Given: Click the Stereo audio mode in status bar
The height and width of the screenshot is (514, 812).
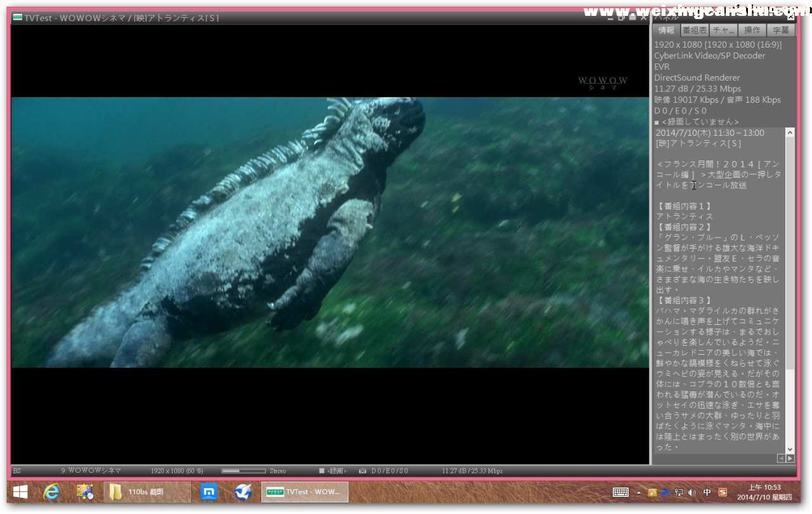Looking at the screenshot, I should [278, 471].
